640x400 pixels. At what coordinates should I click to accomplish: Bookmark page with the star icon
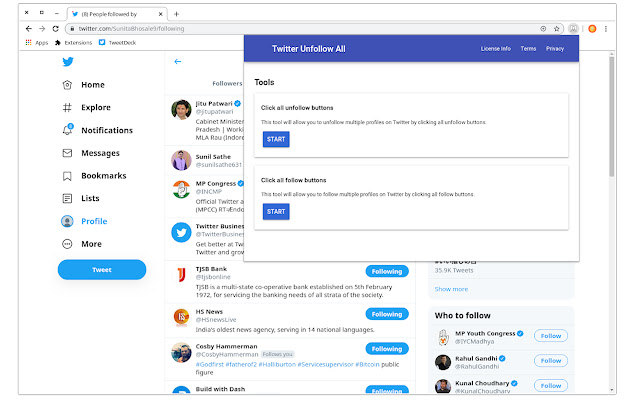point(556,29)
